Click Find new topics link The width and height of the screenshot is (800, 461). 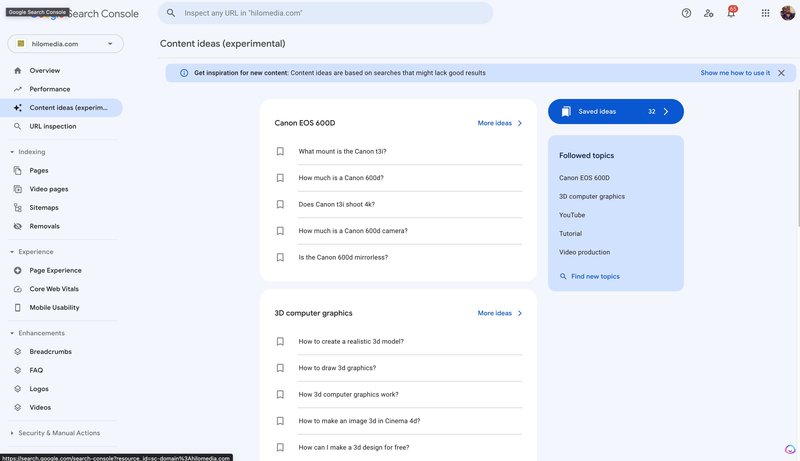pos(590,276)
